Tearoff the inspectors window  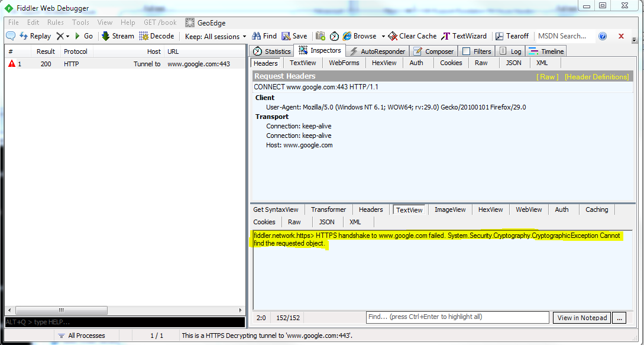pos(512,36)
